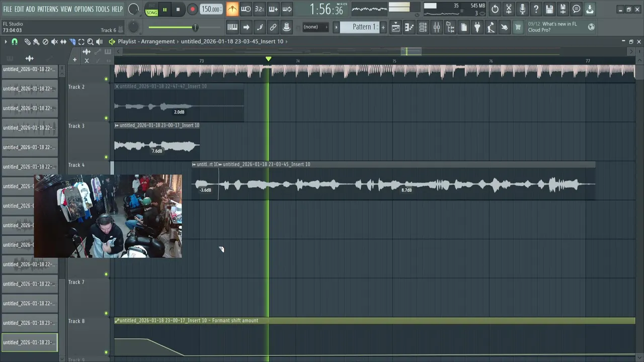Viewport: 644px width, 362px height.
Task: Open the pattern selector Pattern 1
Action: (x=360, y=27)
